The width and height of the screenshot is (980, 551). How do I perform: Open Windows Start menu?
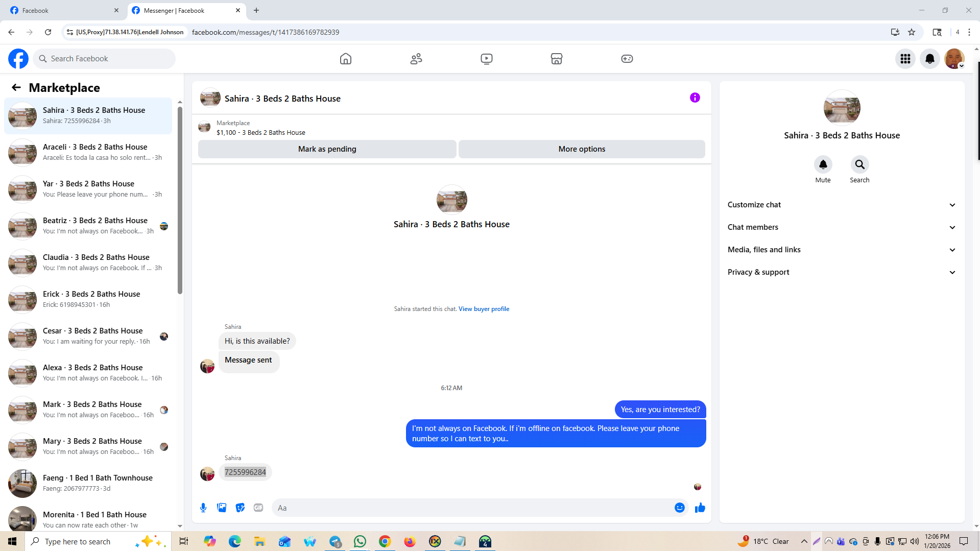point(12,541)
